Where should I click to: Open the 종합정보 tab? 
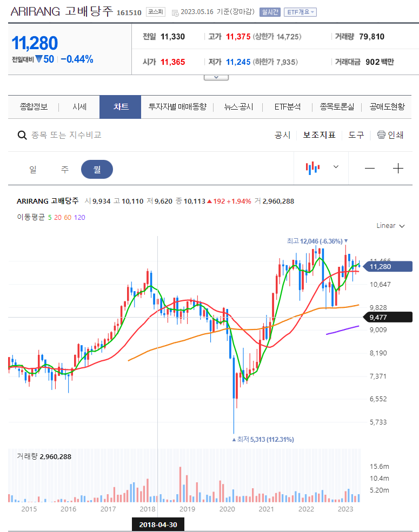34,107
